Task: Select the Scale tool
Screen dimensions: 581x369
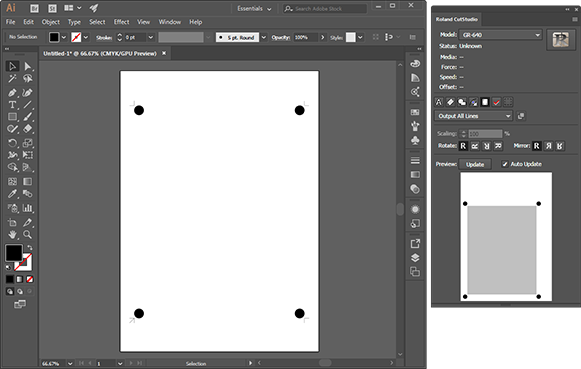Action: (27, 143)
